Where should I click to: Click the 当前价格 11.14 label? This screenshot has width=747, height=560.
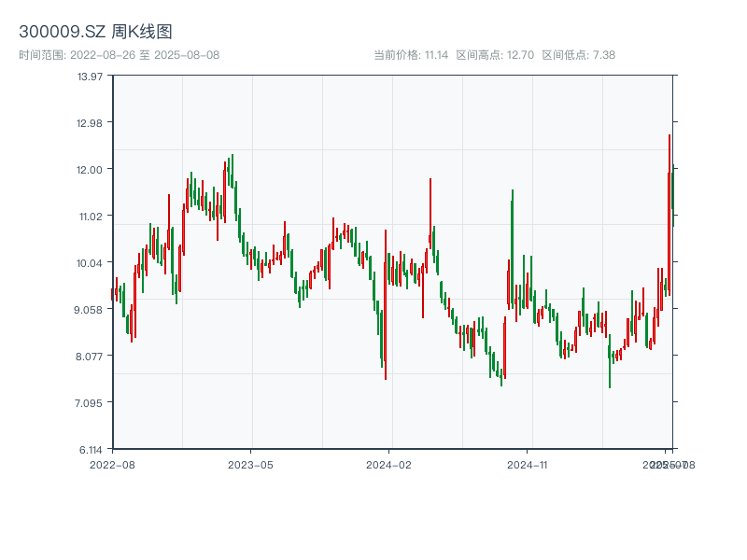pyautogui.click(x=411, y=55)
